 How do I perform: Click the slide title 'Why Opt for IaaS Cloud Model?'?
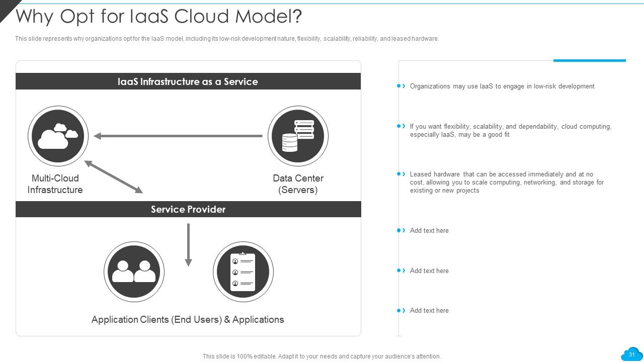coord(159,17)
